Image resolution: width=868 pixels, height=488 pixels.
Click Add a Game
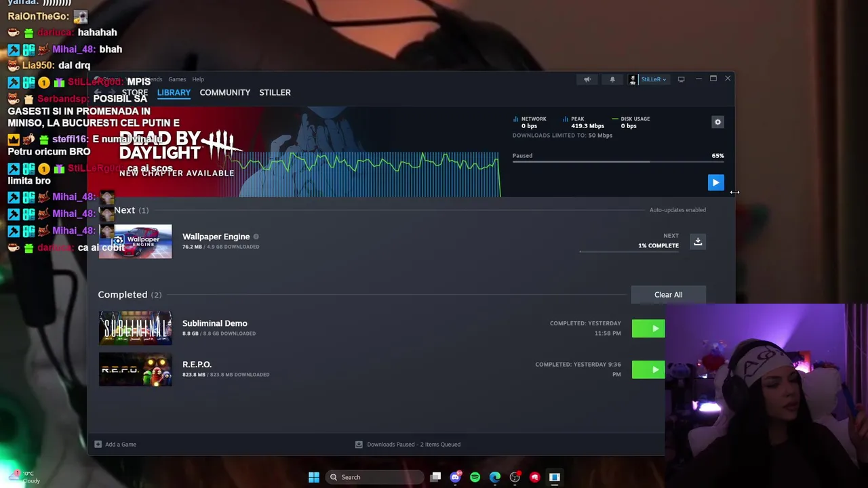[x=116, y=445]
